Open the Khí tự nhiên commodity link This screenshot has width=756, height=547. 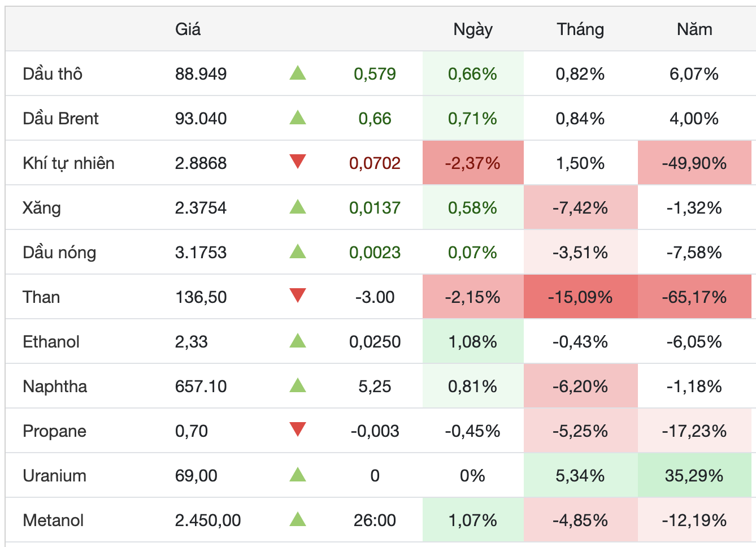[68, 163]
